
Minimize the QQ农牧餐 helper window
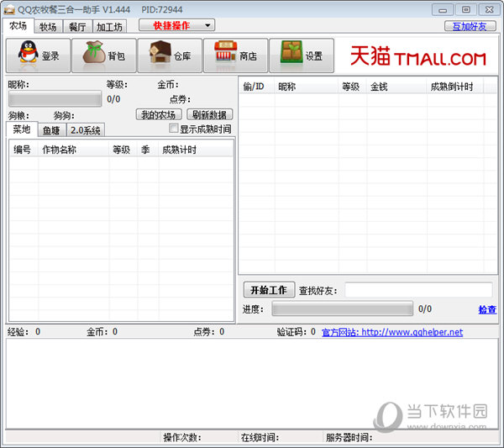(x=443, y=10)
